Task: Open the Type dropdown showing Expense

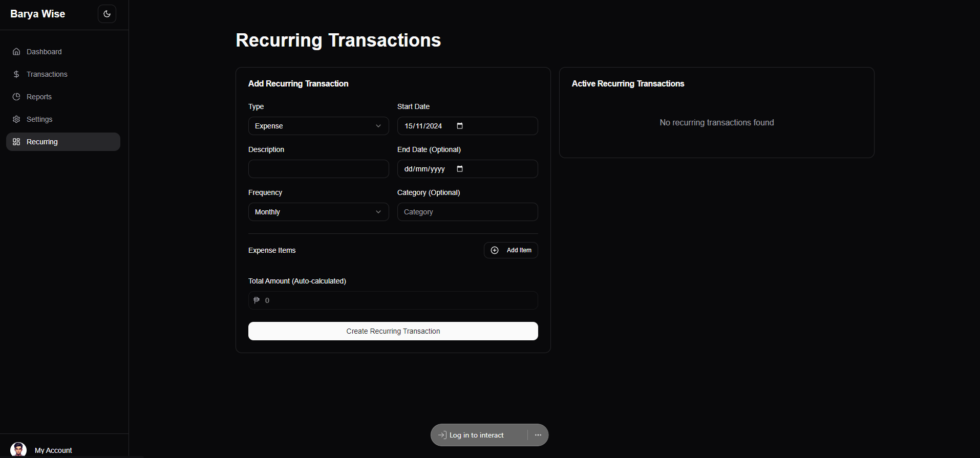Action: click(x=318, y=126)
